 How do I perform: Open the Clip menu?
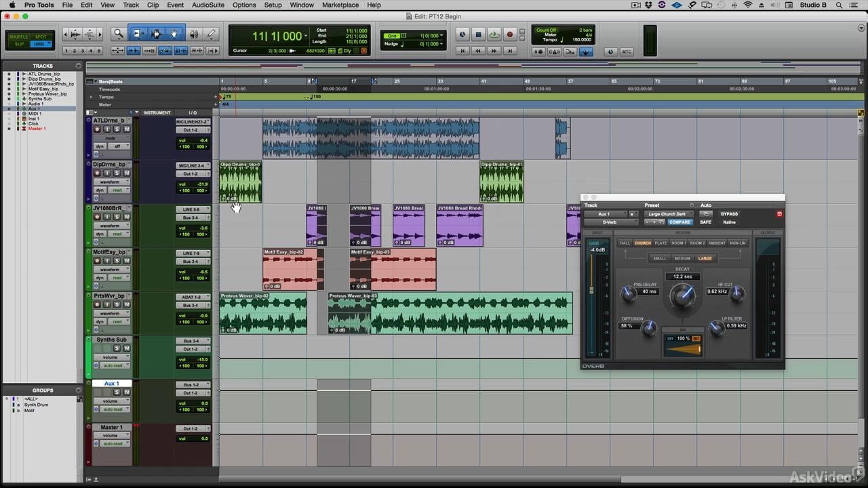click(x=153, y=5)
